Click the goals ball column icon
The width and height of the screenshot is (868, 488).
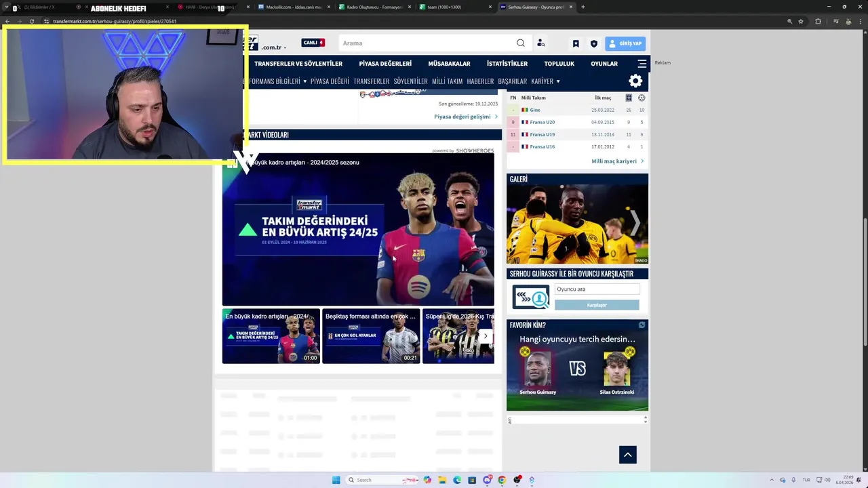click(642, 98)
